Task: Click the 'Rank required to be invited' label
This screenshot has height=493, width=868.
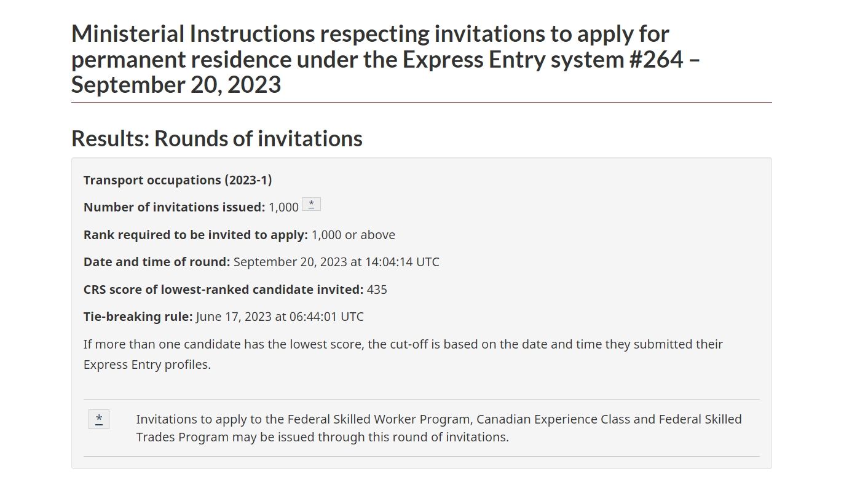Action: tap(195, 235)
